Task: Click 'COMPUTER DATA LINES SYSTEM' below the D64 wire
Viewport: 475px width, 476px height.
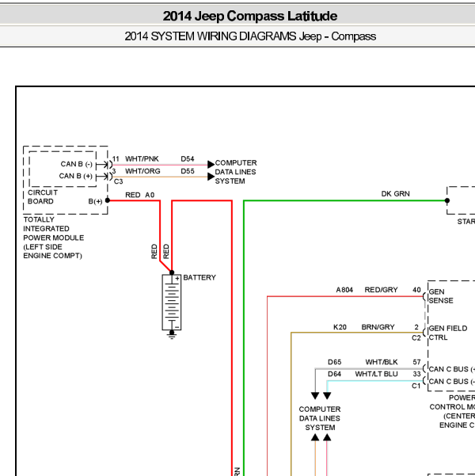Action: [320, 418]
